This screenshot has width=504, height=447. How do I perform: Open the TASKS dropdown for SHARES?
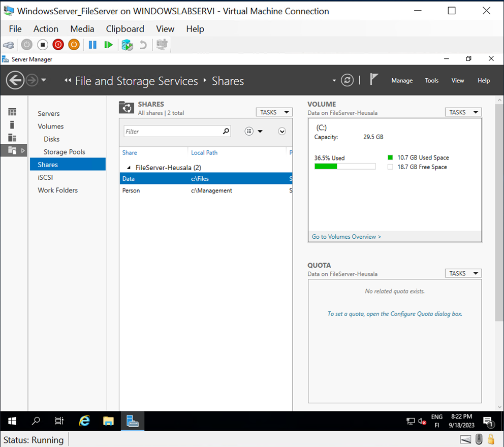coord(274,112)
